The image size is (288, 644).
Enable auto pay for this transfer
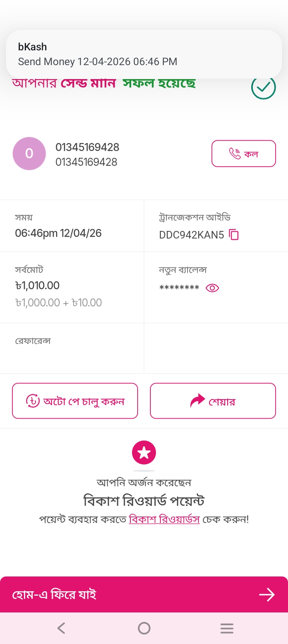75,401
